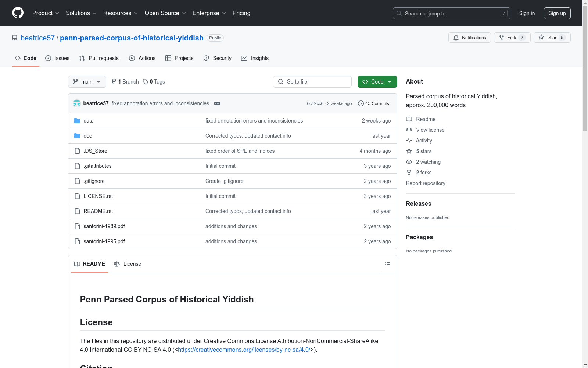
Task: Focus the Search or jump to field
Action: (x=451, y=13)
